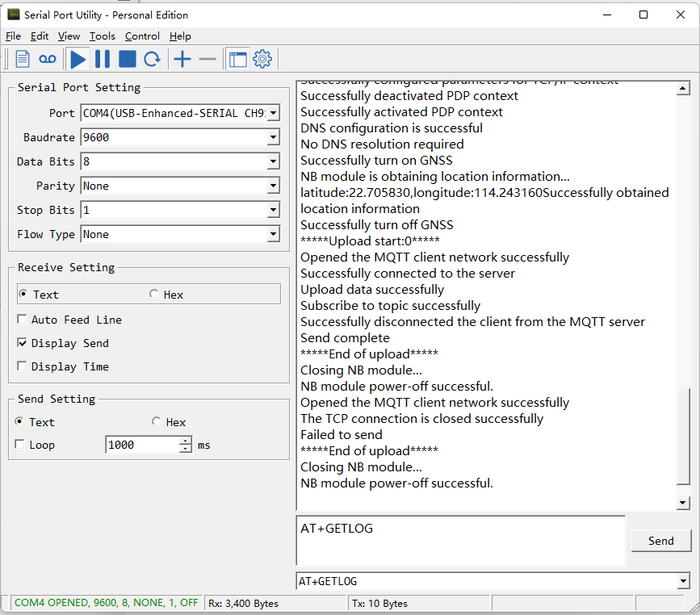Click the loopback glasses icon in toolbar
700x615 pixels.
[x=48, y=59]
